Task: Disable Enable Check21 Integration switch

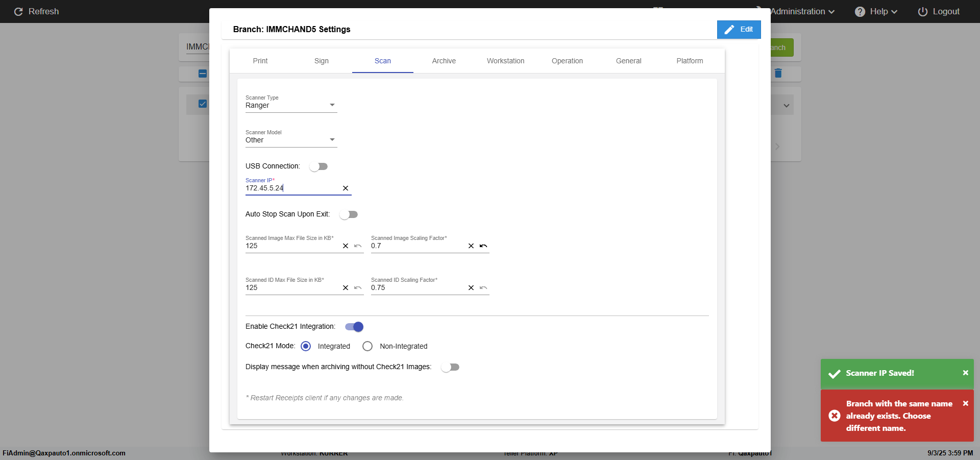Action: click(x=354, y=327)
